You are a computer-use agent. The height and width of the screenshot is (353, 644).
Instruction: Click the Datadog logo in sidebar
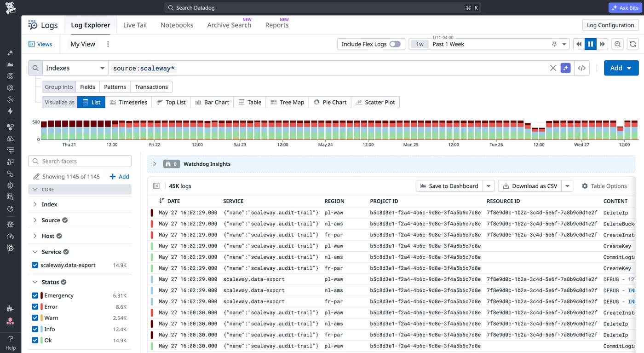(10, 7)
